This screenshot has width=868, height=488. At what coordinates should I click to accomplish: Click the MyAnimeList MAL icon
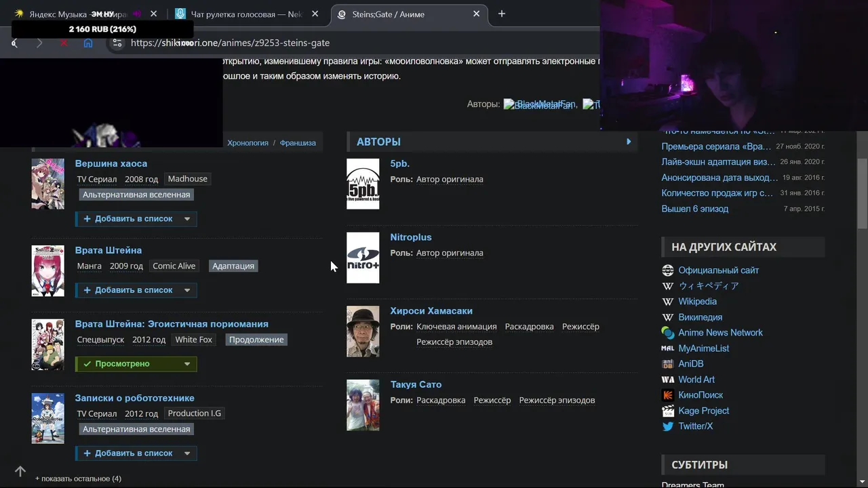point(668,348)
